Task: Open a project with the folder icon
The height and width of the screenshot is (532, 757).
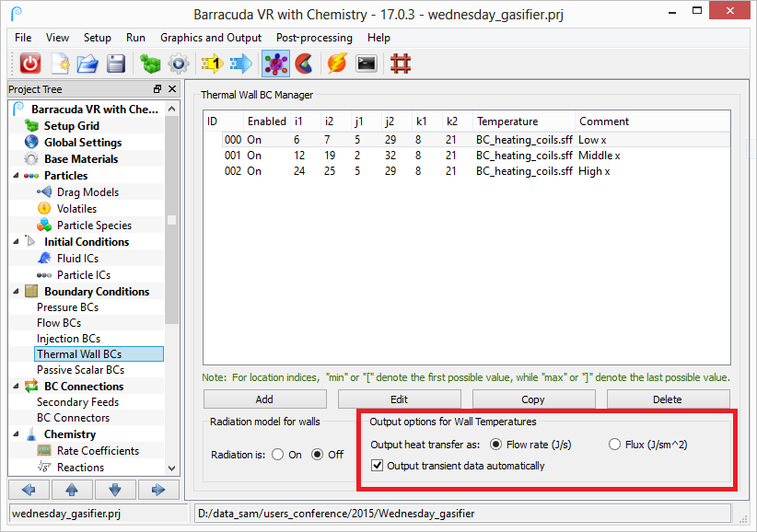Action: [87, 64]
